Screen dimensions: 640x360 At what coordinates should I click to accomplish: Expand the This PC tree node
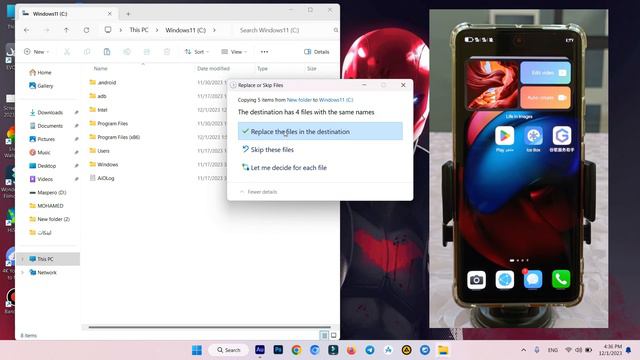(x=23, y=259)
